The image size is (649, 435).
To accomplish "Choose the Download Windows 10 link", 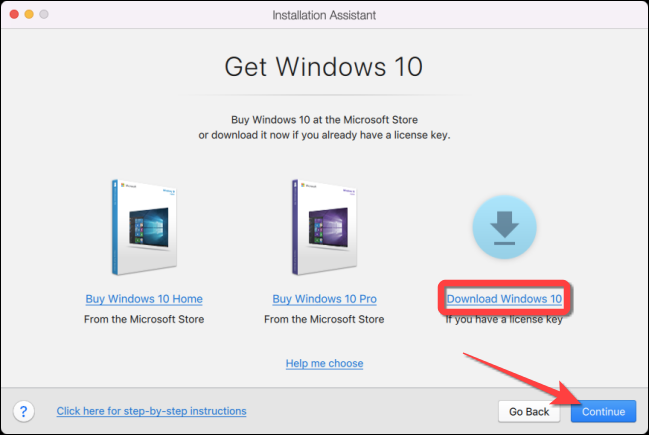I will (x=504, y=299).
